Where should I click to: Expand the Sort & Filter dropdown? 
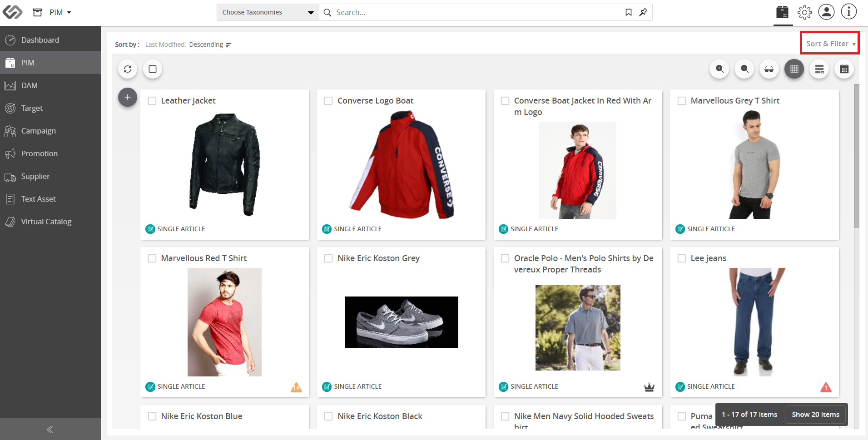[x=830, y=44]
